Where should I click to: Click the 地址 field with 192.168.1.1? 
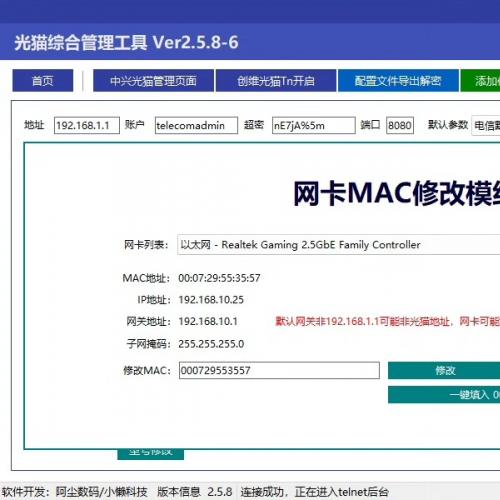[x=87, y=125]
